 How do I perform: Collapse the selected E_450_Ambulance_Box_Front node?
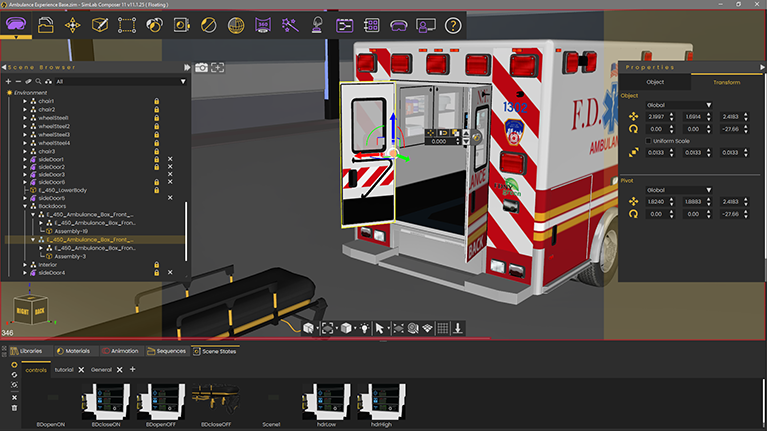(33, 240)
